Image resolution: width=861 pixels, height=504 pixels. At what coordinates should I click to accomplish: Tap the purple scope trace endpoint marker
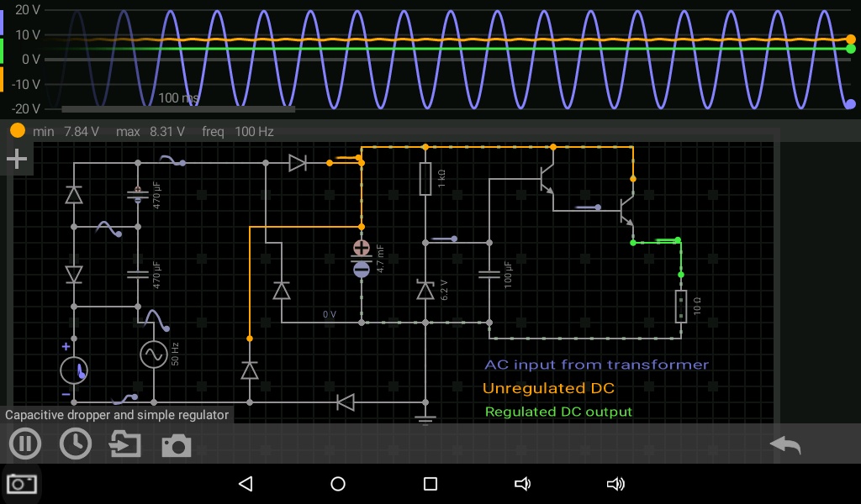pos(851,103)
